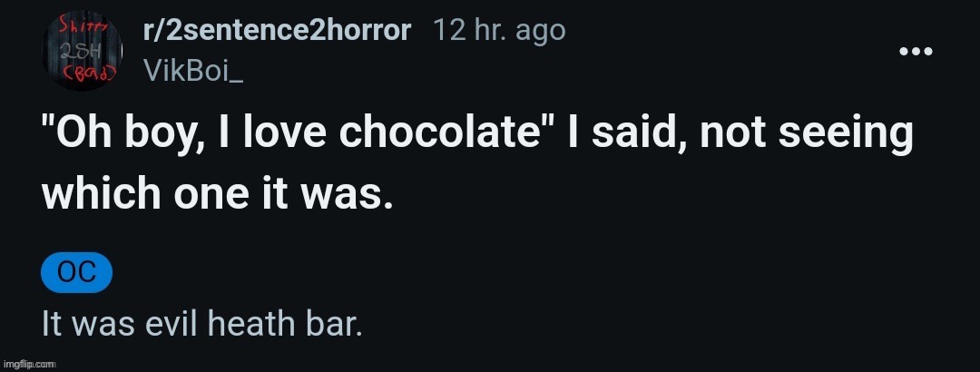The width and height of the screenshot is (980, 372).
Task: Select the blue OC flair tag
Action: [76, 273]
